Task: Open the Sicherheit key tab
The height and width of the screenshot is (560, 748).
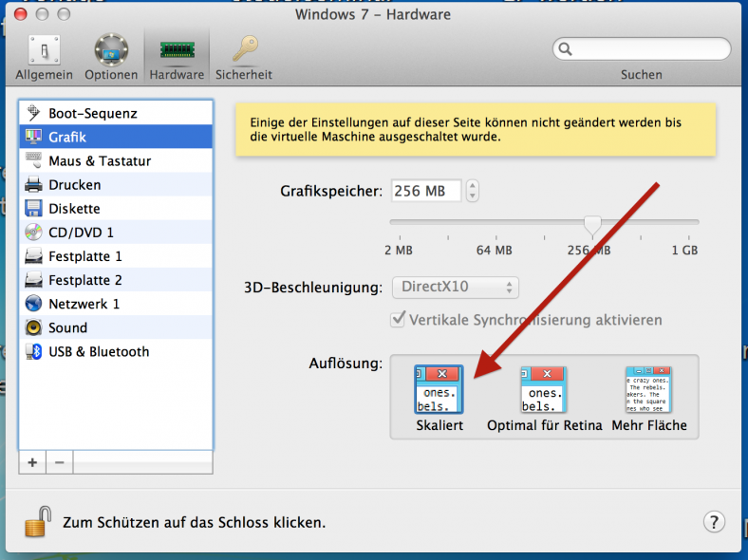Action: coord(244,57)
